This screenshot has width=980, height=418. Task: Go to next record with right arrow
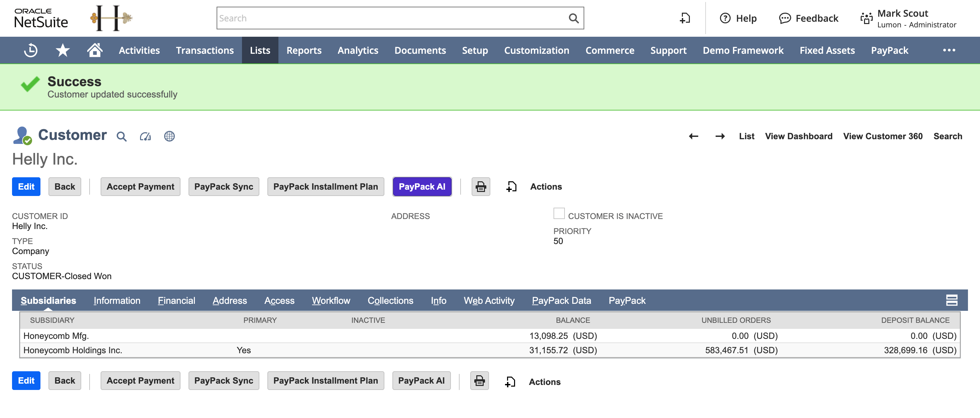coord(720,136)
